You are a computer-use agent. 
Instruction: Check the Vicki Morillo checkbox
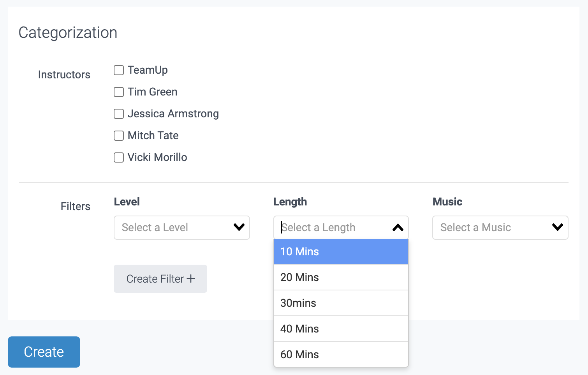118,157
